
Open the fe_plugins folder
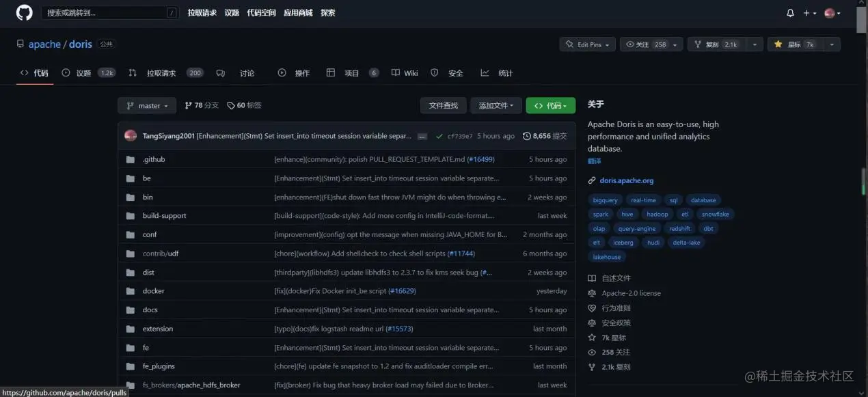click(159, 366)
